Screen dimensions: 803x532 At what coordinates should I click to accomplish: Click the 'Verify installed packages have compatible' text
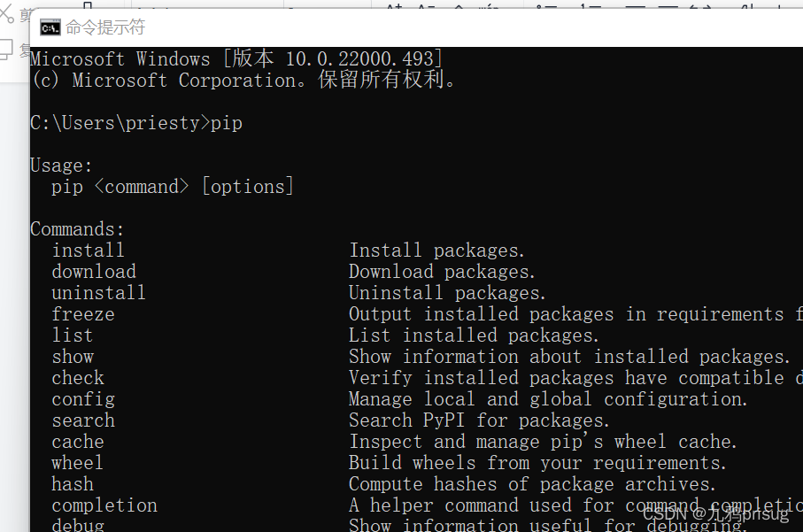tap(566, 378)
